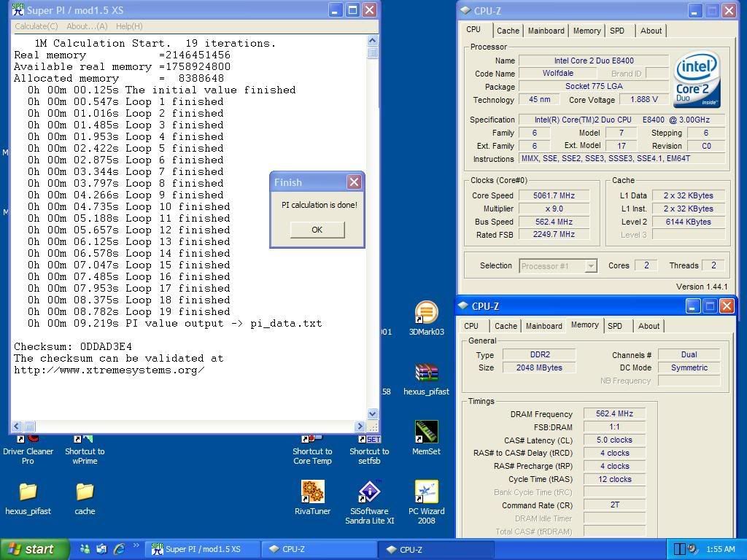Click the Loop 19 finished line
Screen dimensions: 747x560
[x=128, y=311]
